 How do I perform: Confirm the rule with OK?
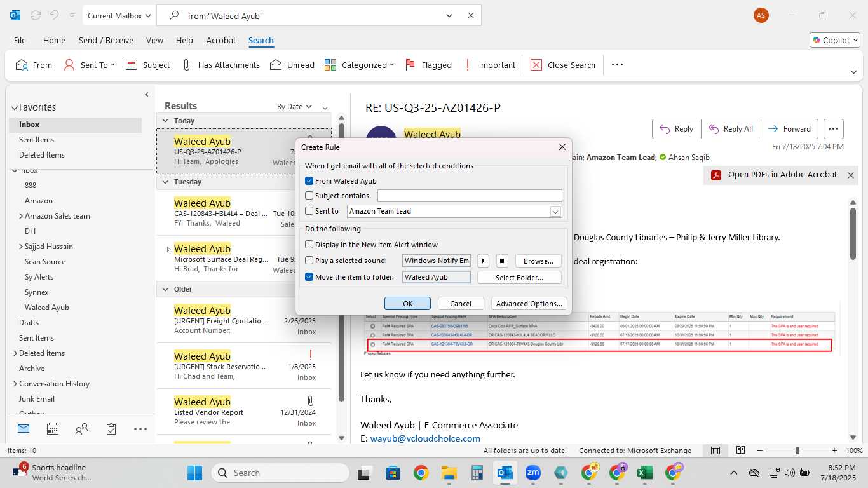click(407, 304)
